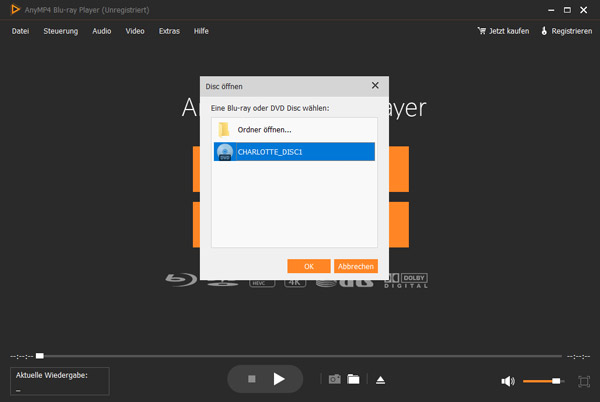Image resolution: width=600 pixels, height=402 pixels.
Task: Click the playback progress bar handle
Action: [40, 356]
